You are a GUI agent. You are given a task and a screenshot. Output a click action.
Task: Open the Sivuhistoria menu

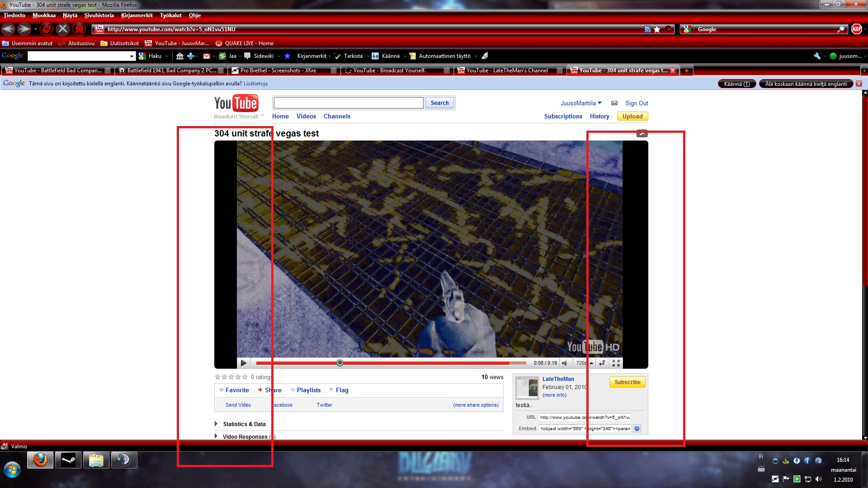click(99, 15)
